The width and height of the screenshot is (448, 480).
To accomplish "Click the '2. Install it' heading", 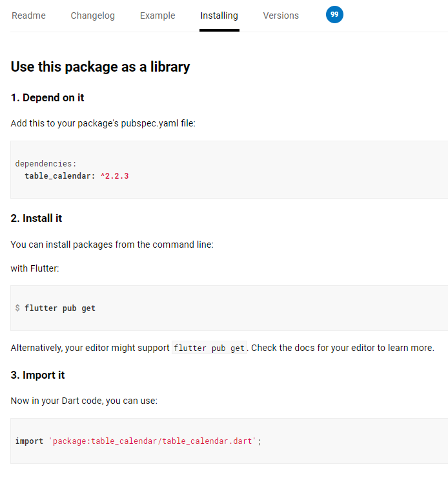I will point(36,218).
